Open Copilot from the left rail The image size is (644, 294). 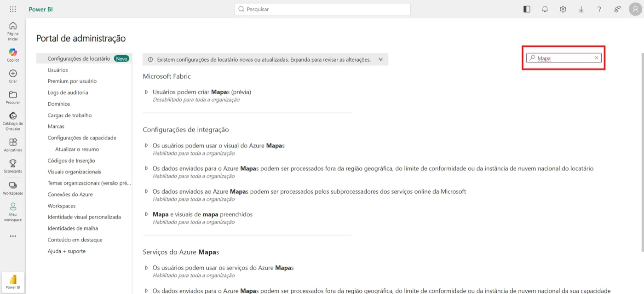pyautogui.click(x=13, y=55)
